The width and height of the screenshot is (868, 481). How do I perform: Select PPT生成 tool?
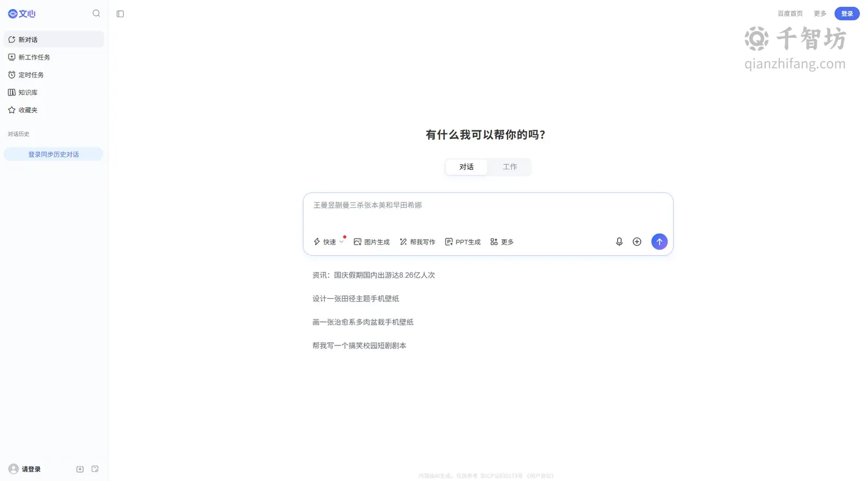463,242
